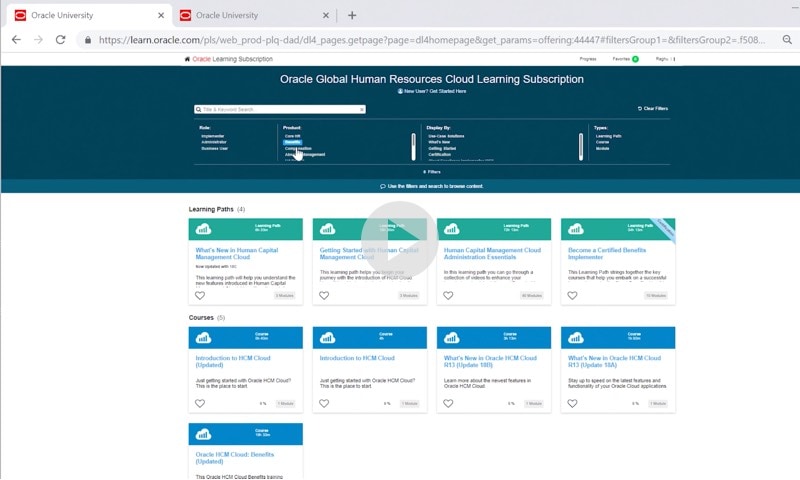Click the cloud icon on R13 (Update 18A) card
This screenshot has width=800, height=480.
[576, 338]
